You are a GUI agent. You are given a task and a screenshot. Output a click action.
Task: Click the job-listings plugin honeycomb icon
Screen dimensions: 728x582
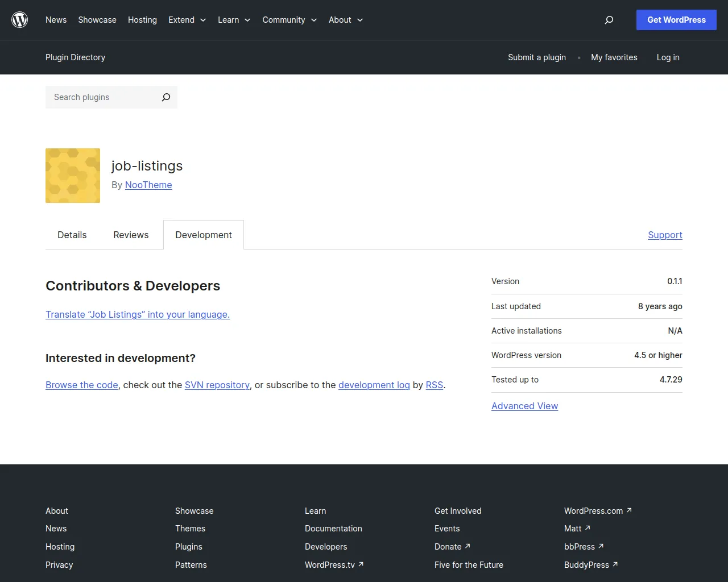[x=73, y=176]
